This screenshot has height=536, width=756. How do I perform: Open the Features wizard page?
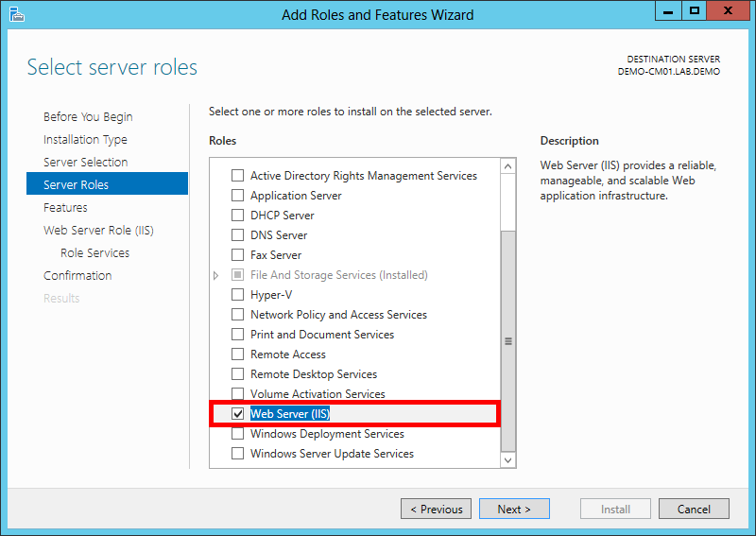click(65, 208)
